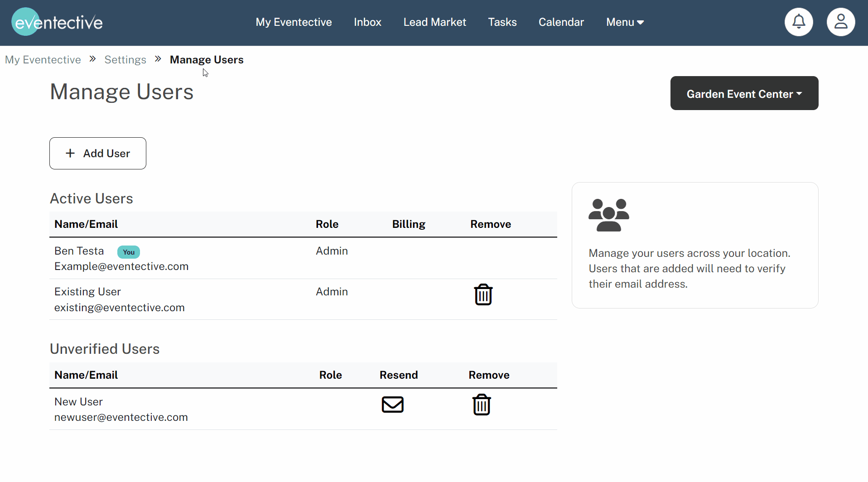Click the You badge next to Ben Testa
This screenshot has height=482, width=868.
pos(129,252)
